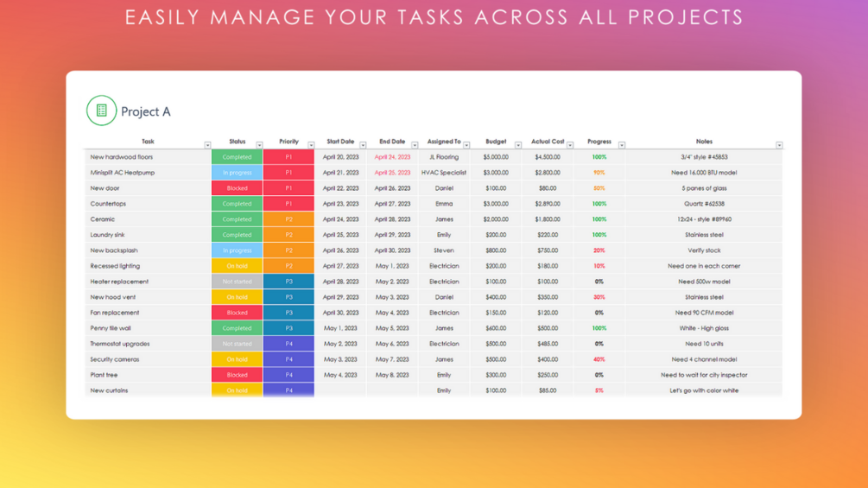The width and height of the screenshot is (868, 488).
Task: Click the 'May 8, 2023' end date cell
Action: click(x=392, y=375)
